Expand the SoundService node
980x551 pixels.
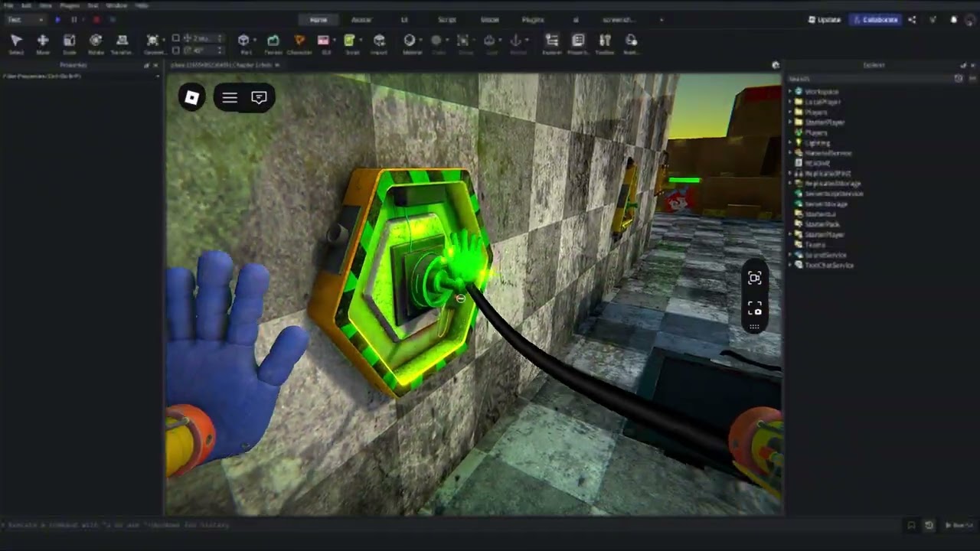[790, 255]
